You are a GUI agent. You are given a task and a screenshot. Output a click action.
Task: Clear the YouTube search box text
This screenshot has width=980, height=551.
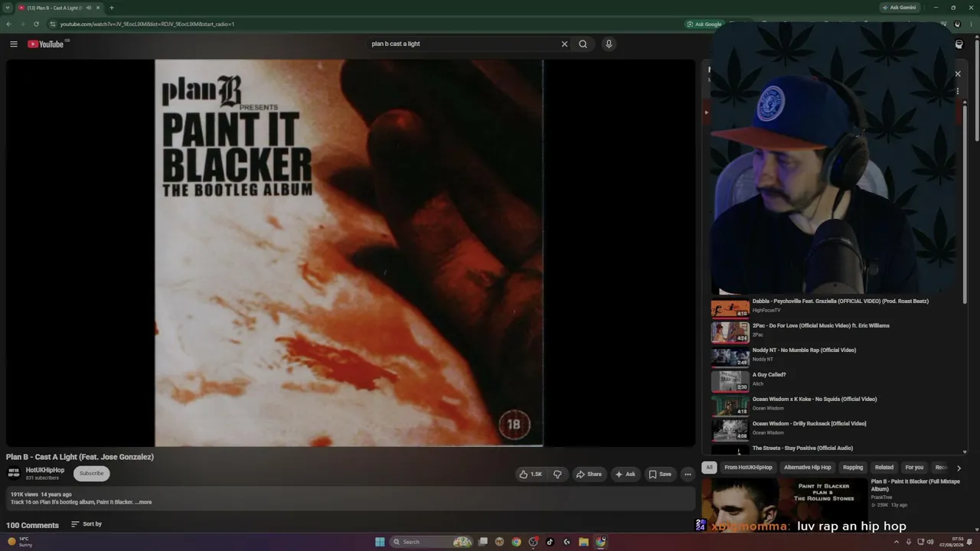click(564, 44)
